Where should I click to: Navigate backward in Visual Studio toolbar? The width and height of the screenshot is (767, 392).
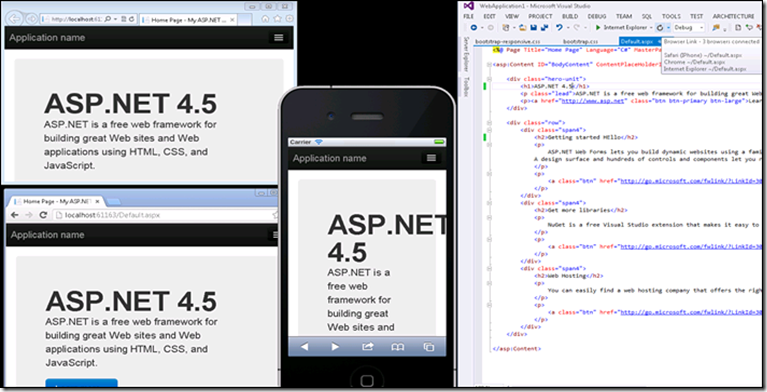[x=474, y=28]
